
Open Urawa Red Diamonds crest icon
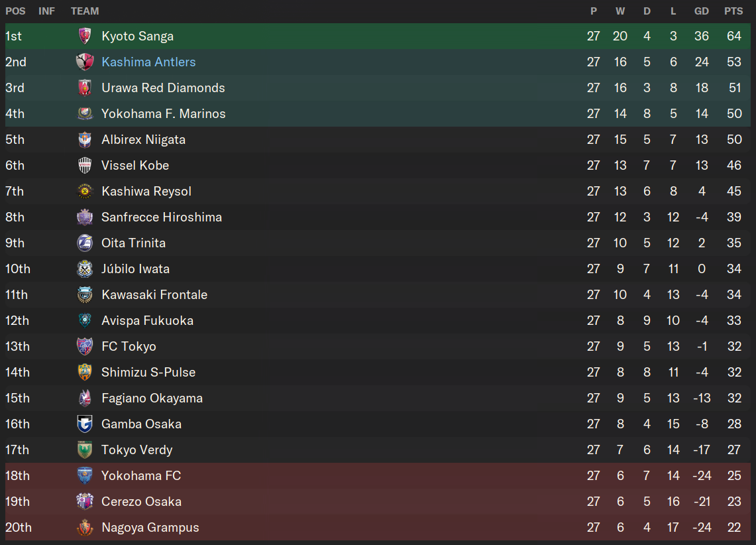tap(85, 88)
